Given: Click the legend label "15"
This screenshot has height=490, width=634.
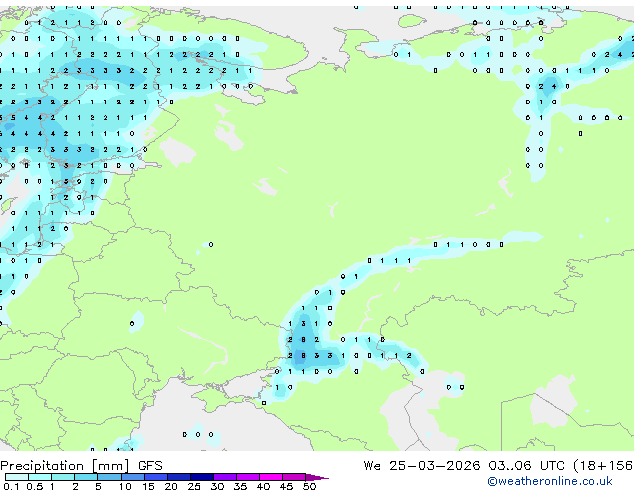Looking at the screenshot, I should point(148,486).
